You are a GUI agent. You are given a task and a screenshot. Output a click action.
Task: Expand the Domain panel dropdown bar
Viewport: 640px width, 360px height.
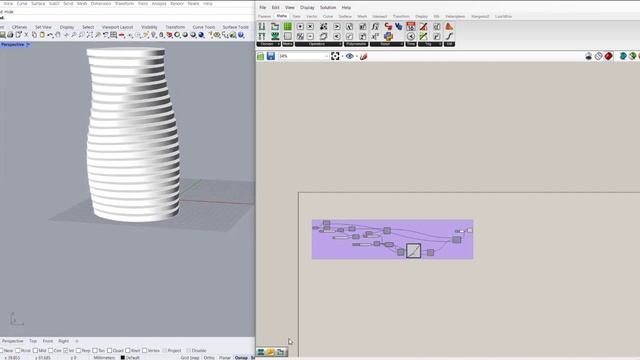pos(269,44)
